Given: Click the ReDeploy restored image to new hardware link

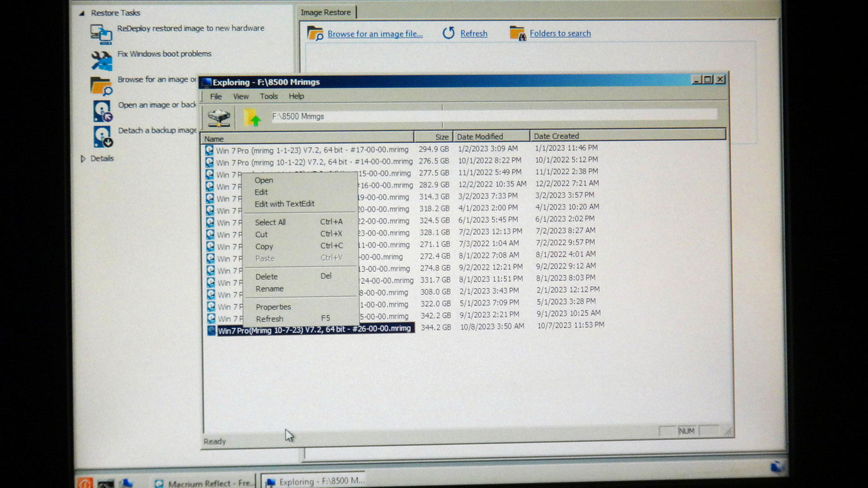Looking at the screenshot, I should click(191, 28).
